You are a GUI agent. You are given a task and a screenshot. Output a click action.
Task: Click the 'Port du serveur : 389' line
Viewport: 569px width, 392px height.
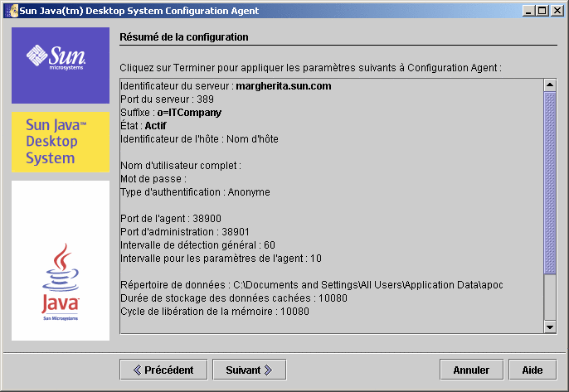point(167,99)
